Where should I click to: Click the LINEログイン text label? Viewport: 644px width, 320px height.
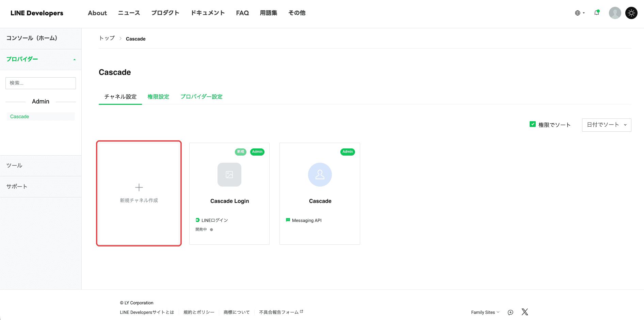(214, 221)
